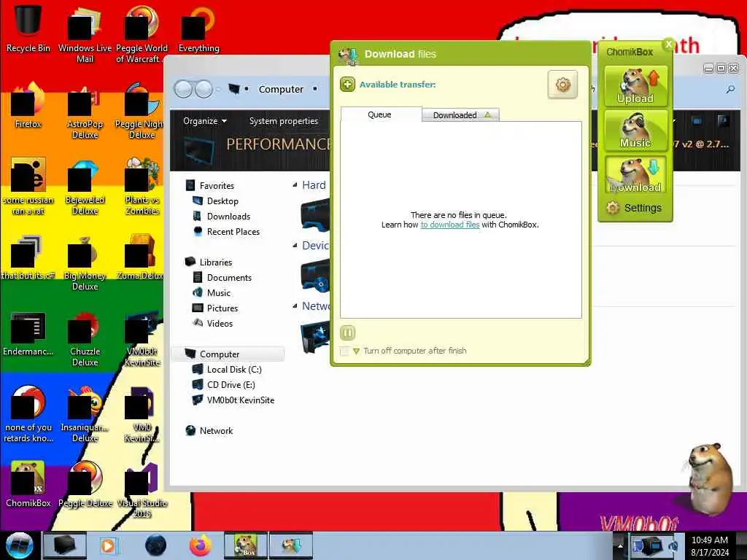Click the hamster mascot on the desktop

click(710, 478)
